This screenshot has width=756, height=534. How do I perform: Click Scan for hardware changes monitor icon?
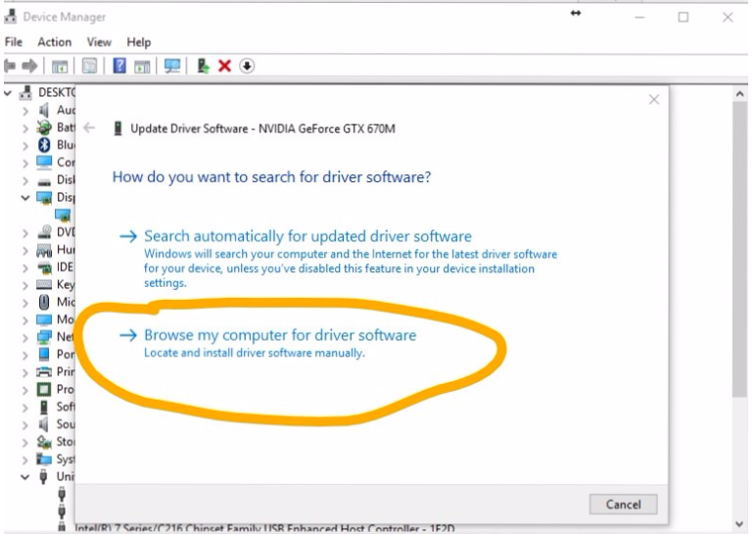point(172,66)
